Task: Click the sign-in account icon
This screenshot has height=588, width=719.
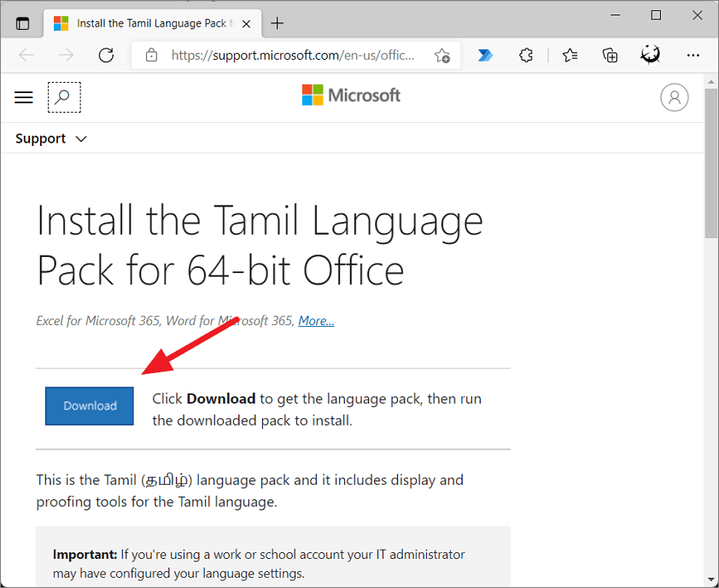Action: click(x=675, y=97)
